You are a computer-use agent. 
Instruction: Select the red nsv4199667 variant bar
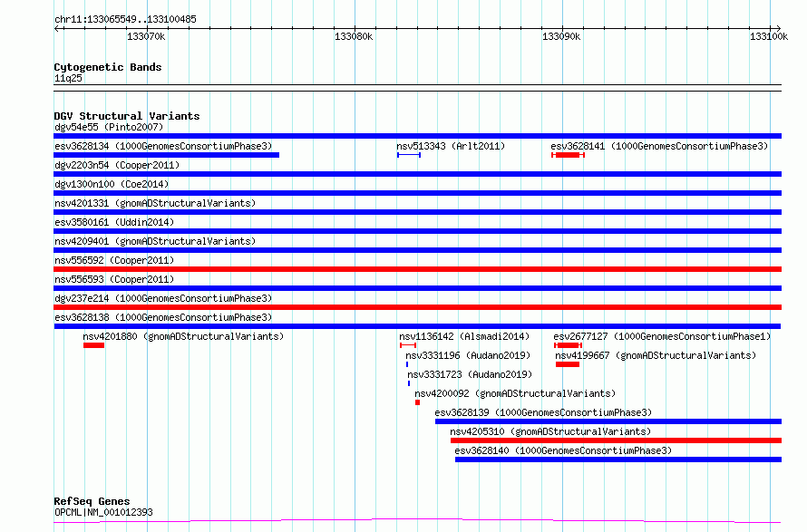568,364
